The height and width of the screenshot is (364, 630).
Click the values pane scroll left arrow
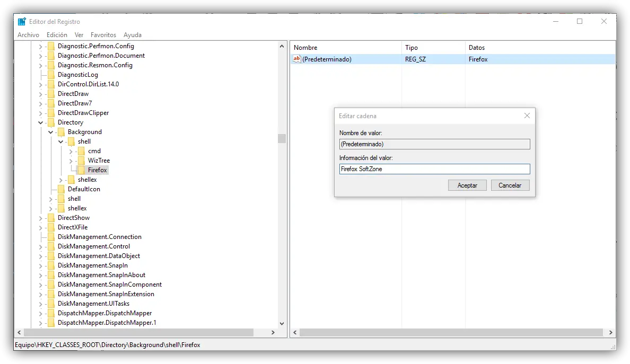point(295,333)
